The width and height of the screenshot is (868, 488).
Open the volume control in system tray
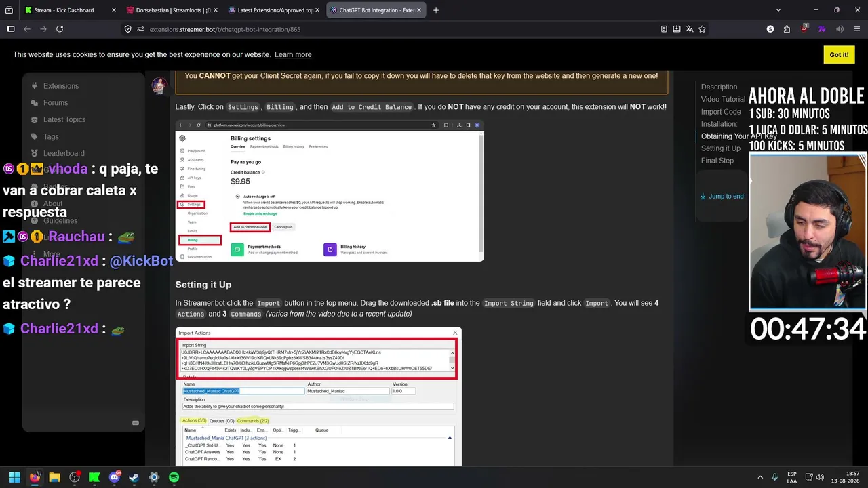pos(821,477)
